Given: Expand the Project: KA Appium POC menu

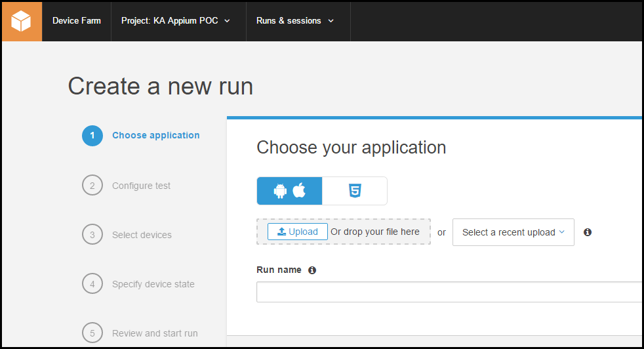Looking at the screenshot, I should (x=176, y=21).
